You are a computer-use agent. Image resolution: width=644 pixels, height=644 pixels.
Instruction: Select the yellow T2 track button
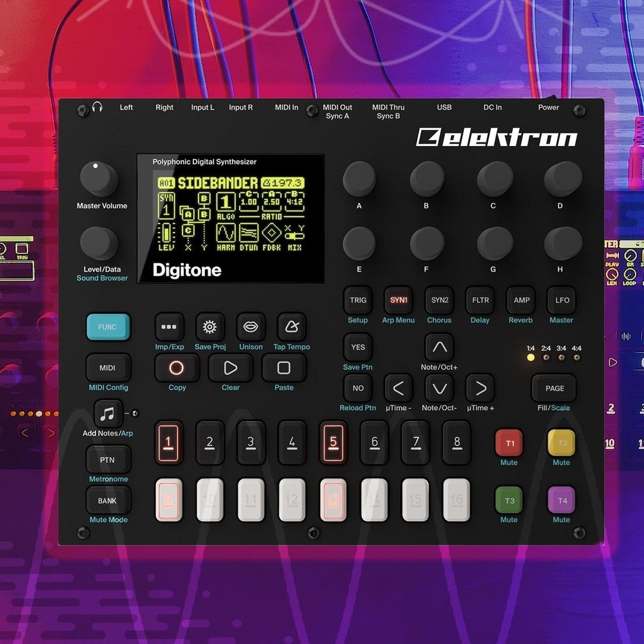pyautogui.click(x=561, y=443)
